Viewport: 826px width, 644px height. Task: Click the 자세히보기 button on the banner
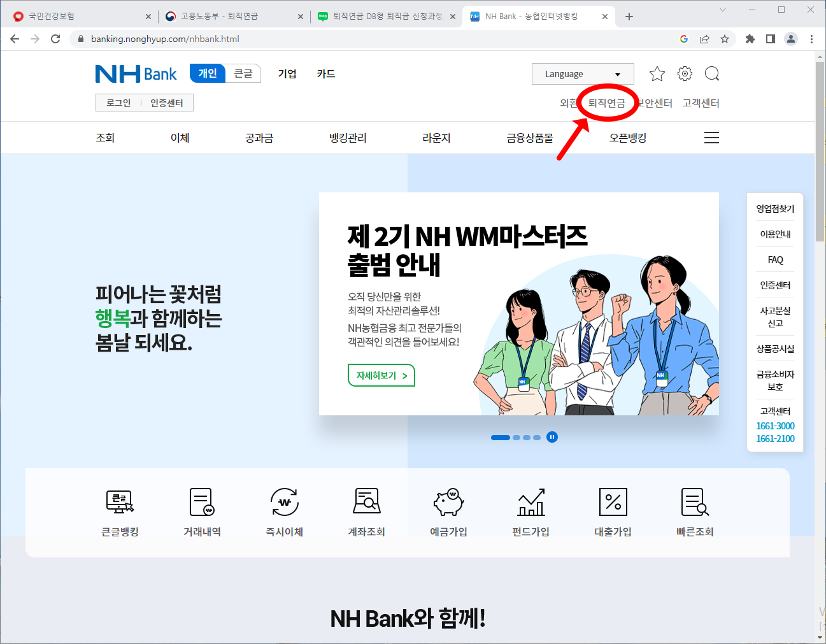pyautogui.click(x=381, y=375)
